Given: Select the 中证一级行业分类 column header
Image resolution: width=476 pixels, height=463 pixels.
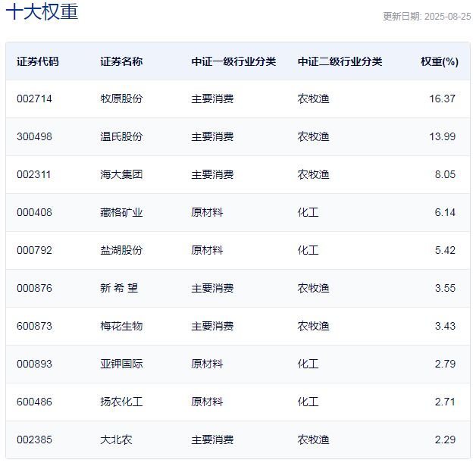Looking at the screenshot, I should pos(233,61).
